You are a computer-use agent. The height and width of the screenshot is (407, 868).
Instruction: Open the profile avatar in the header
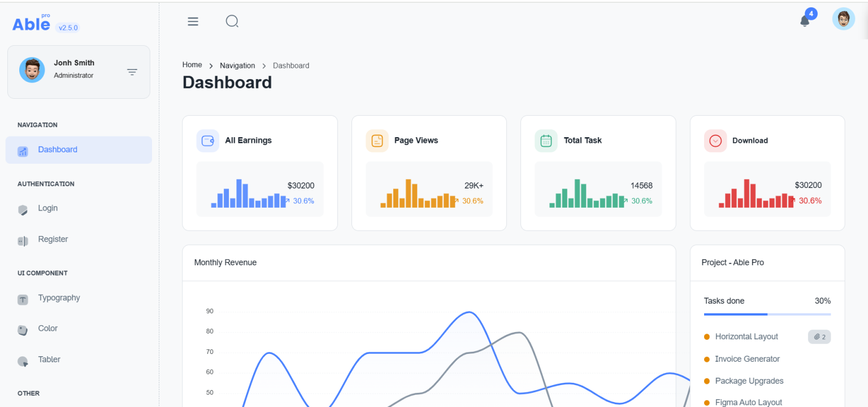(843, 19)
